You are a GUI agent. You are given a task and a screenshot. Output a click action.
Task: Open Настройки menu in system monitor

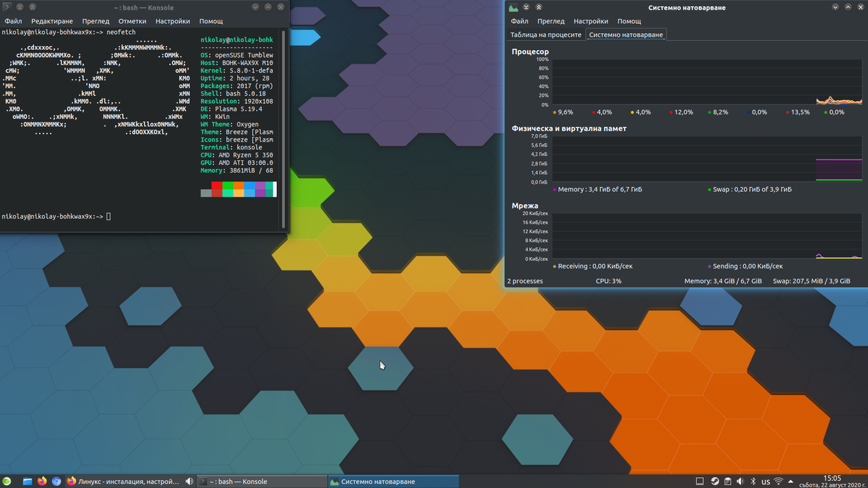591,21
